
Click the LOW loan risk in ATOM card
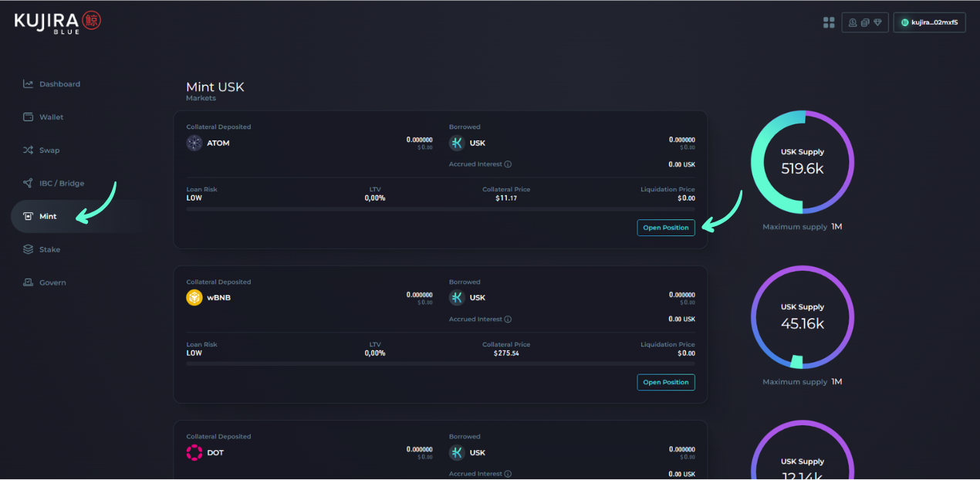(194, 198)
